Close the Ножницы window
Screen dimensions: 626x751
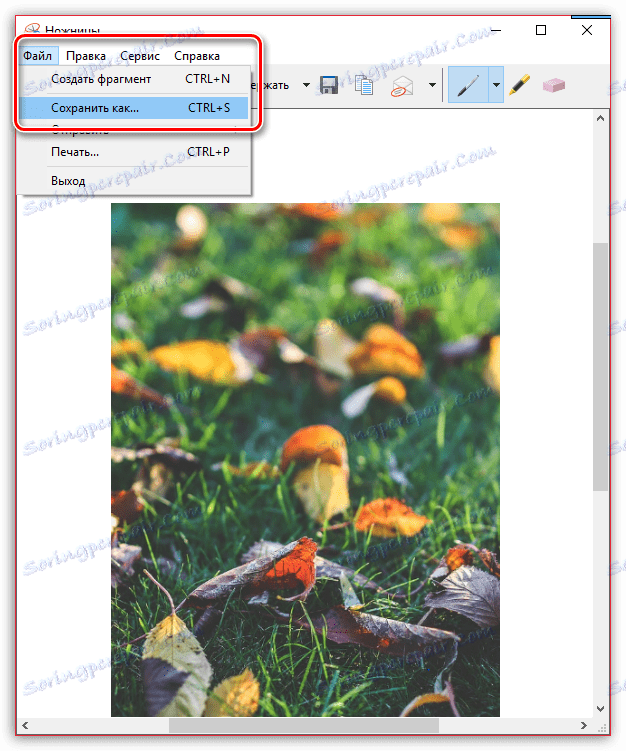[587, 30]
